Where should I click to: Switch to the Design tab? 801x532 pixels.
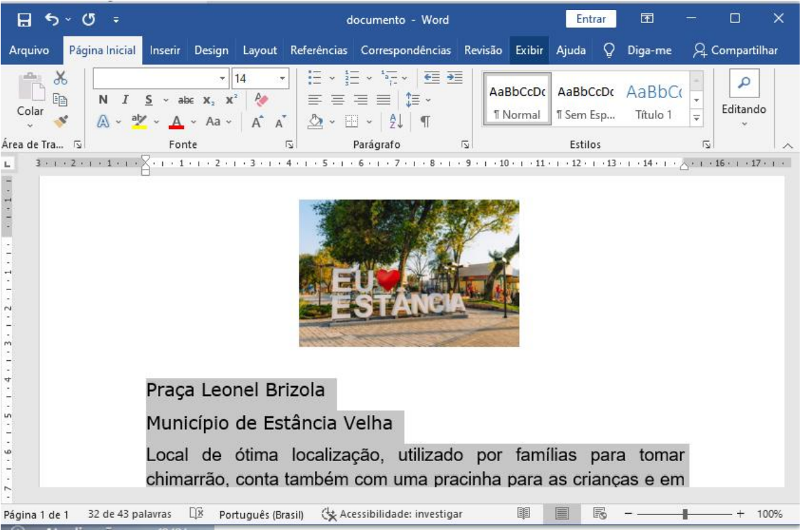[x=211, y=50]
